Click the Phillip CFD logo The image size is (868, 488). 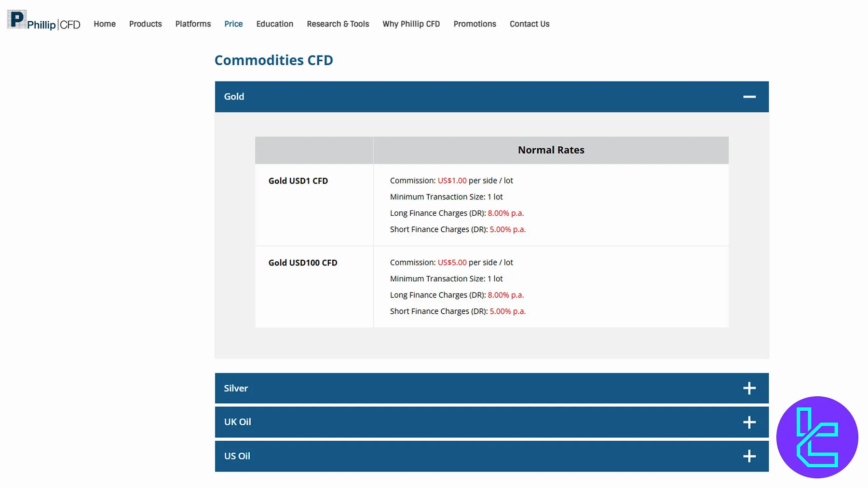[44, 21]
